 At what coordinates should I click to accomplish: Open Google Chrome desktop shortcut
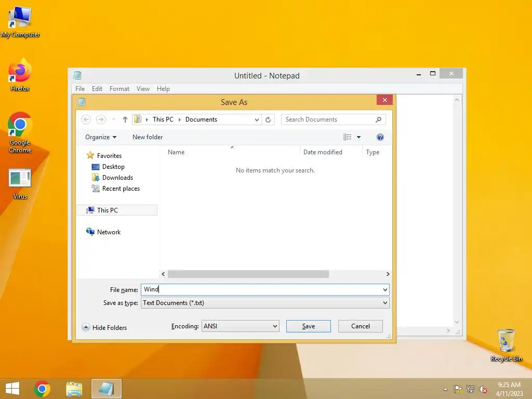20,132
